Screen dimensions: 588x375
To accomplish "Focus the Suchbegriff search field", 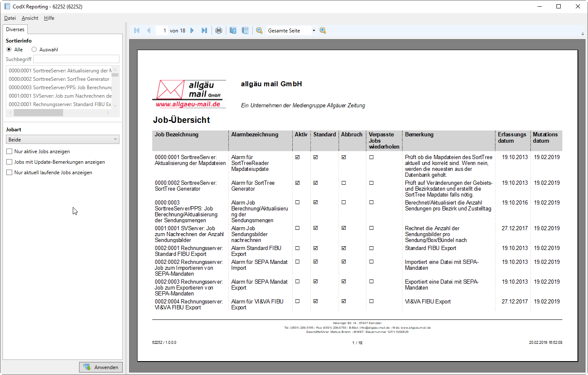I will (x=76, y=59).
